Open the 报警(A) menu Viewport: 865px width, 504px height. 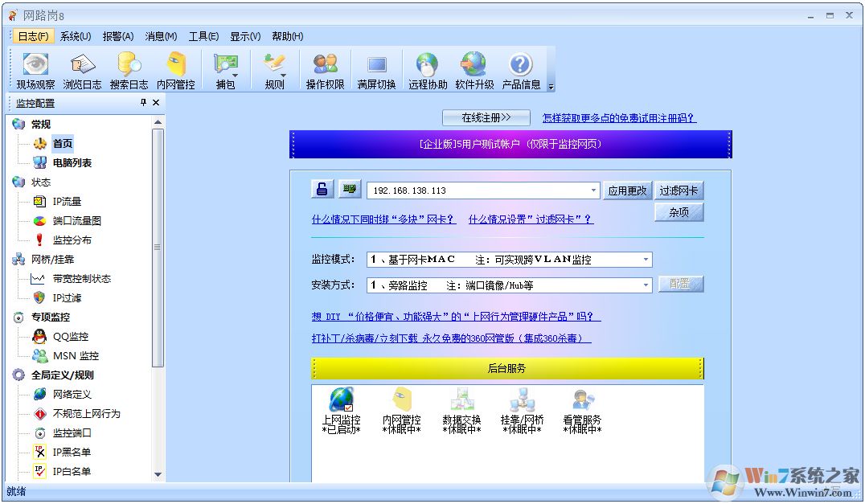coord(117,35)
